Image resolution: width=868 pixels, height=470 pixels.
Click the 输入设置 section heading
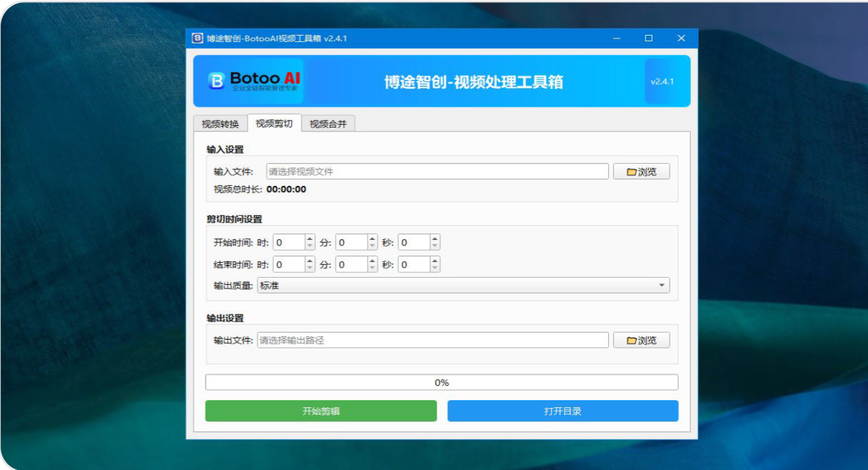point(225,150)
